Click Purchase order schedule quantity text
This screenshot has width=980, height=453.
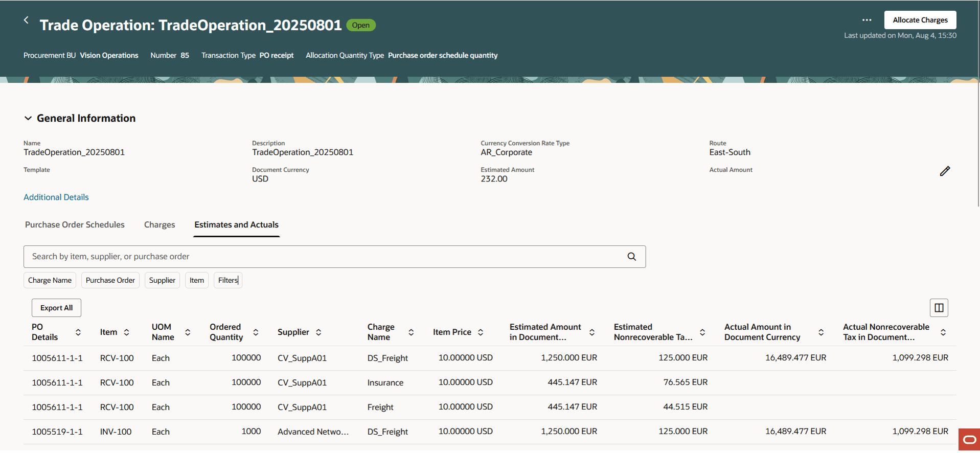443,55
